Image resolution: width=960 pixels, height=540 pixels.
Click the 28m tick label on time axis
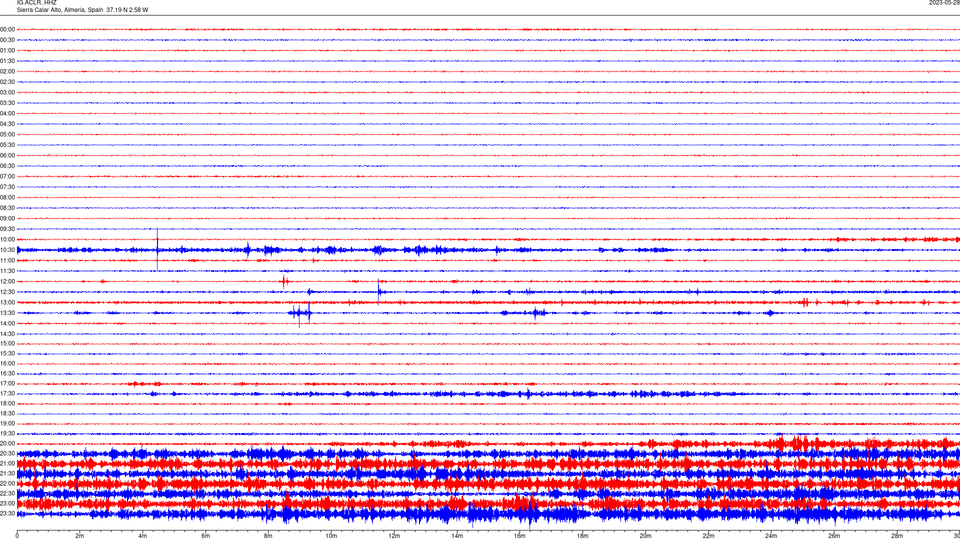pos(897,536)
